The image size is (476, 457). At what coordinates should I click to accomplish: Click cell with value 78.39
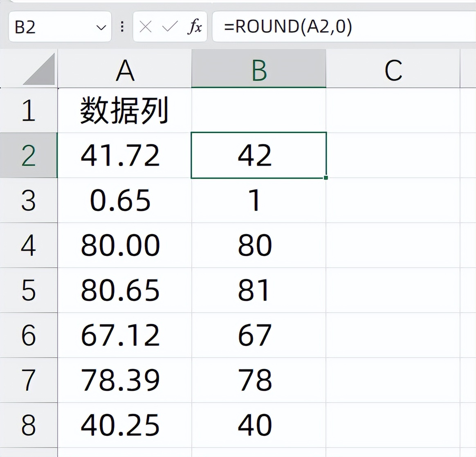[x=125, y=380]
